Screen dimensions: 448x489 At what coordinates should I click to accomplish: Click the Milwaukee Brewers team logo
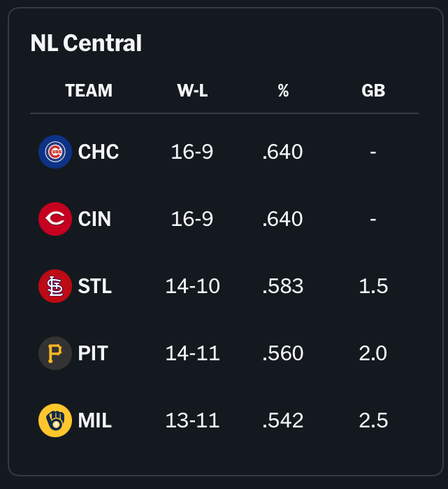coord(55,420)
